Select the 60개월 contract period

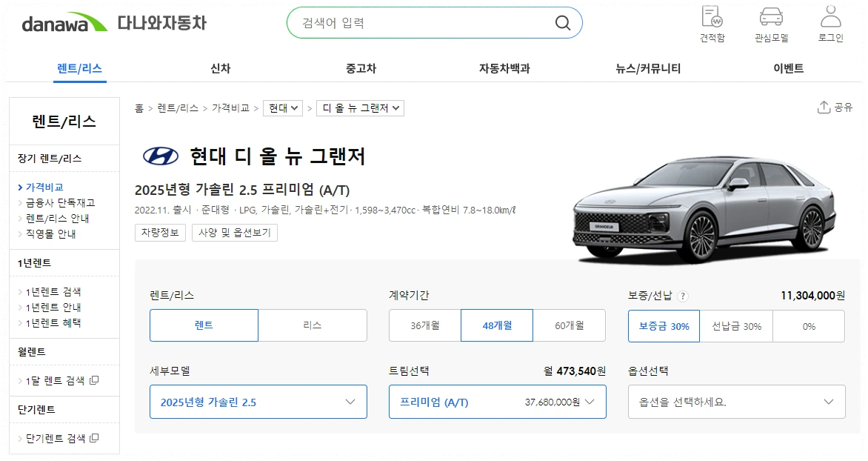(568, 325)
